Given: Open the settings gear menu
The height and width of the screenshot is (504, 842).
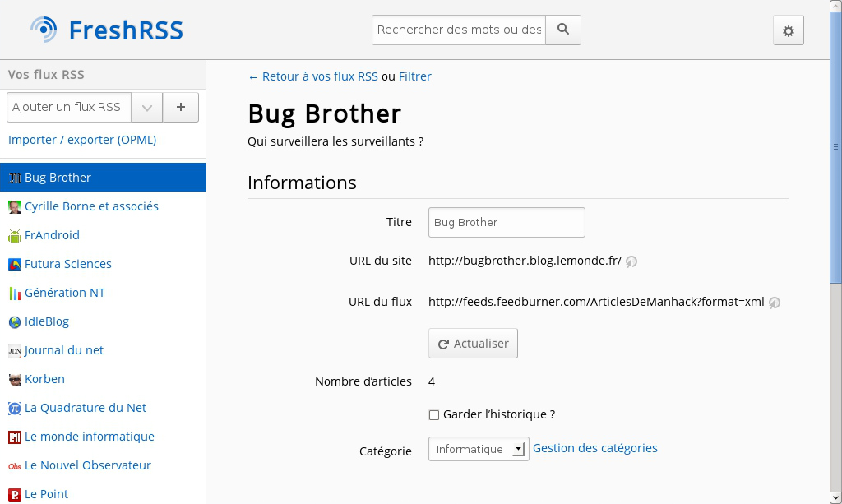Looking at the screenshot, I should coord(788,30).
